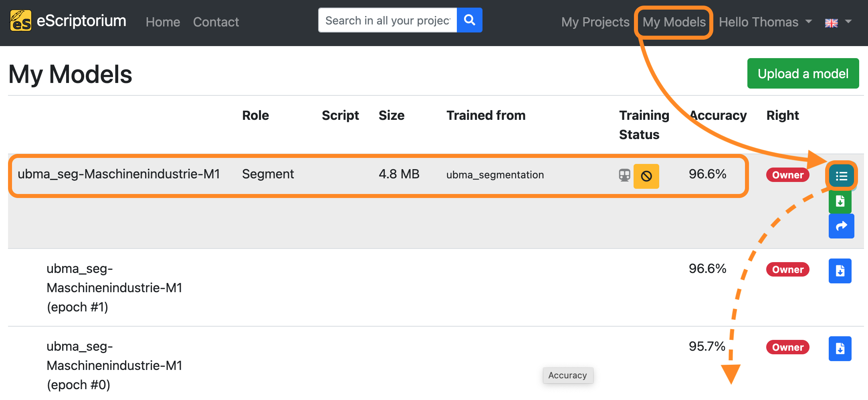The width and height of the screenshot is (868, 400).
Task: Click the eScriptorium logo icon
Action: 20,21
